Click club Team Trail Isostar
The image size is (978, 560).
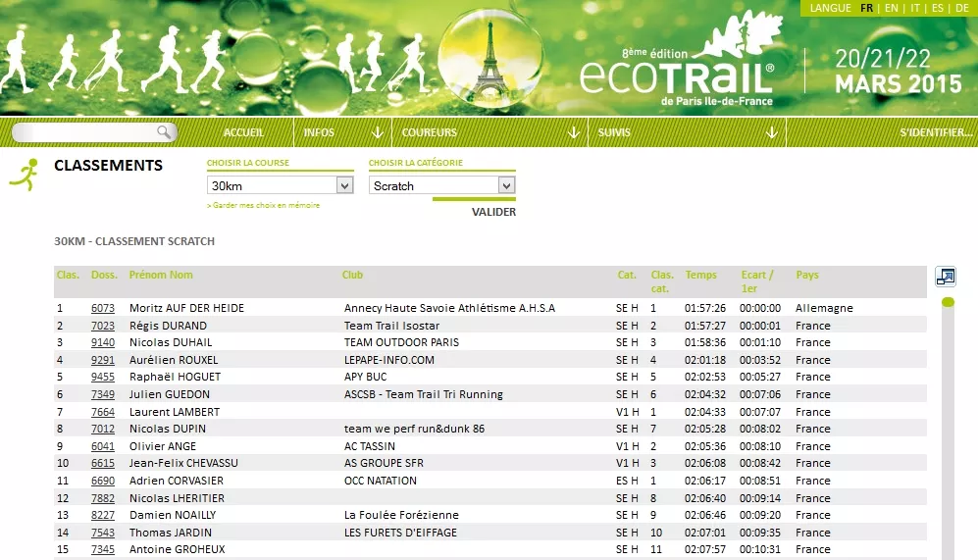point(391,326)
